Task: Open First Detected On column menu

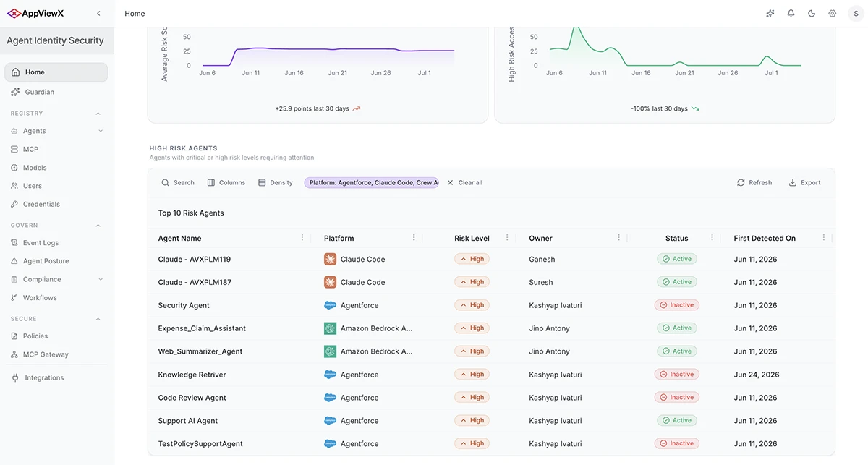Action: pyautogui.click(x=824, y=238)
